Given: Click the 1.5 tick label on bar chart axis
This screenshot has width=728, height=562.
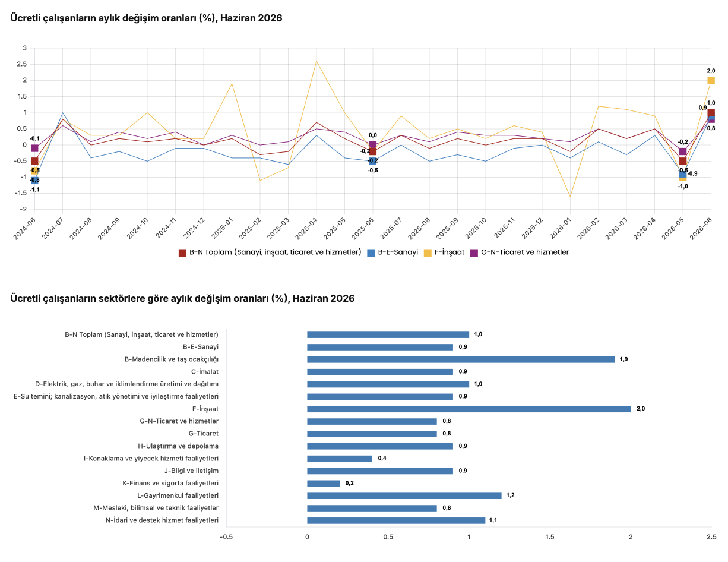Looking at the screenshot, I should click(x=550, y=537).
